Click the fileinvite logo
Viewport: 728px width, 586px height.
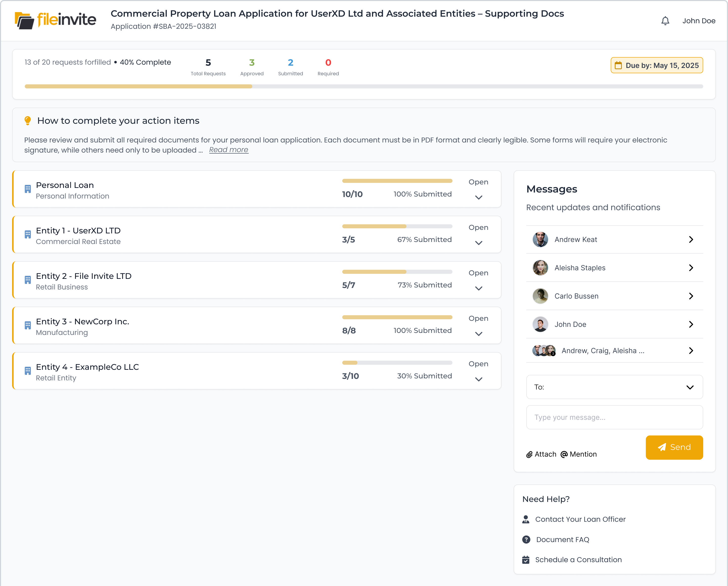55,20
